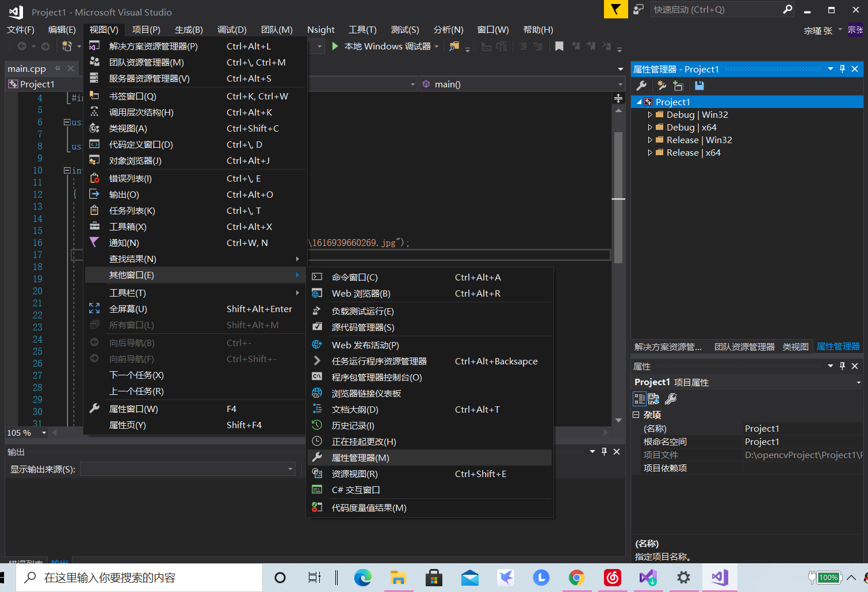Screen dimensions: 868x592
Task: Open Settings gear from the taskbar
Action: pyautogui.click(x=683, y=578)
